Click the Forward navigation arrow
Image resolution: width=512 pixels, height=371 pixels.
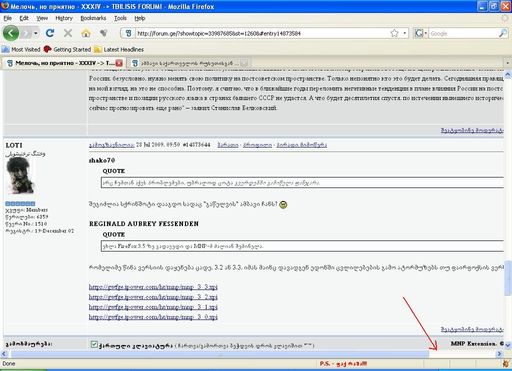26,33
